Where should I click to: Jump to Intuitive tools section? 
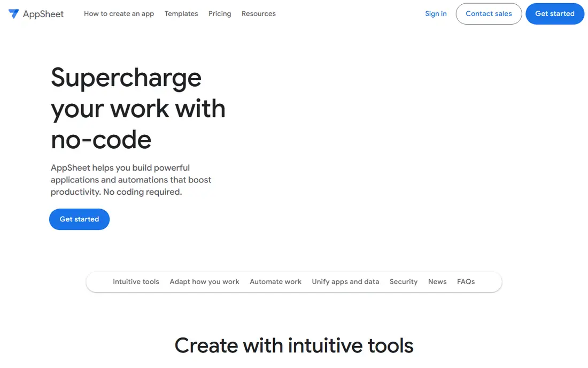click(x=136, y=282)
